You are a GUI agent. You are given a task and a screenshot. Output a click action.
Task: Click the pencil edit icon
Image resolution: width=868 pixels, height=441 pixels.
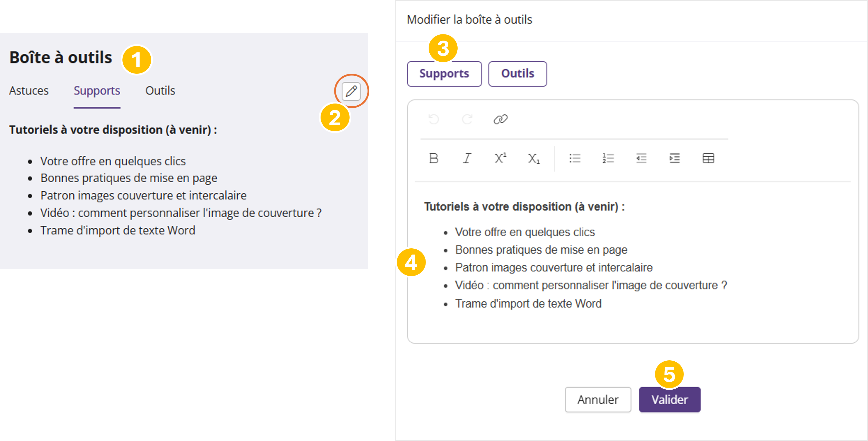[x=351, y=91]
